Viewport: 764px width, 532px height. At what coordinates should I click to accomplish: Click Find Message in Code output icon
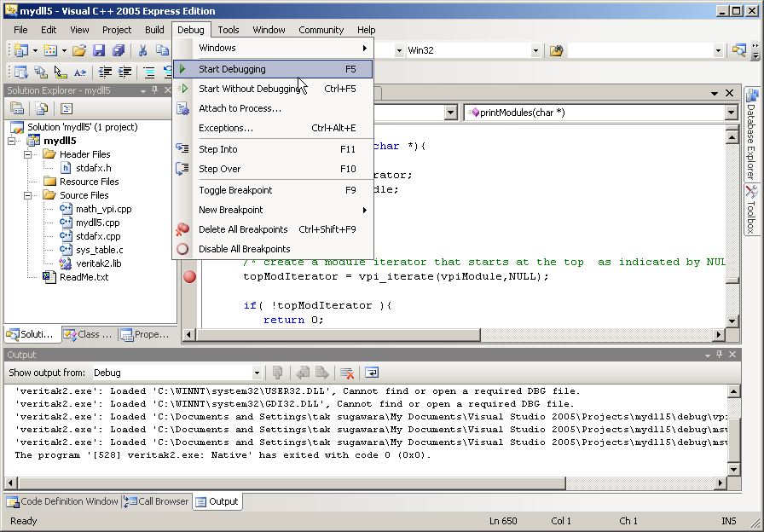[x=277, y=373]
